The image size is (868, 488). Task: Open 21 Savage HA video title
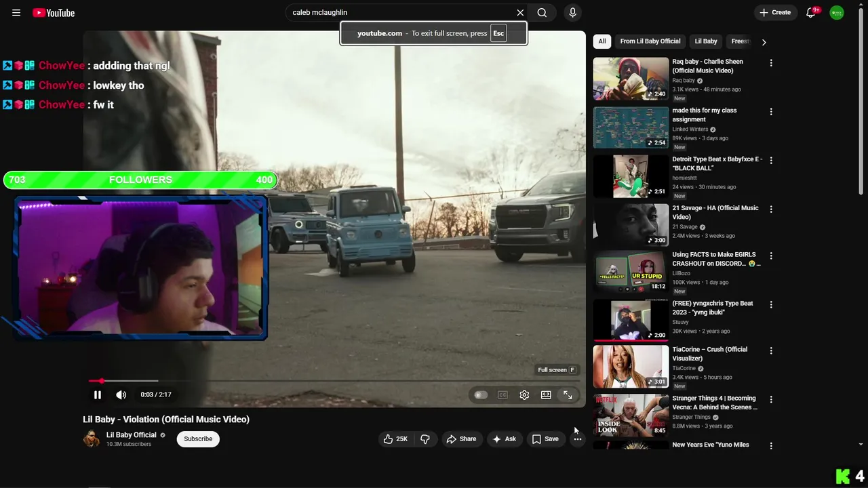(x=715, y=213)
